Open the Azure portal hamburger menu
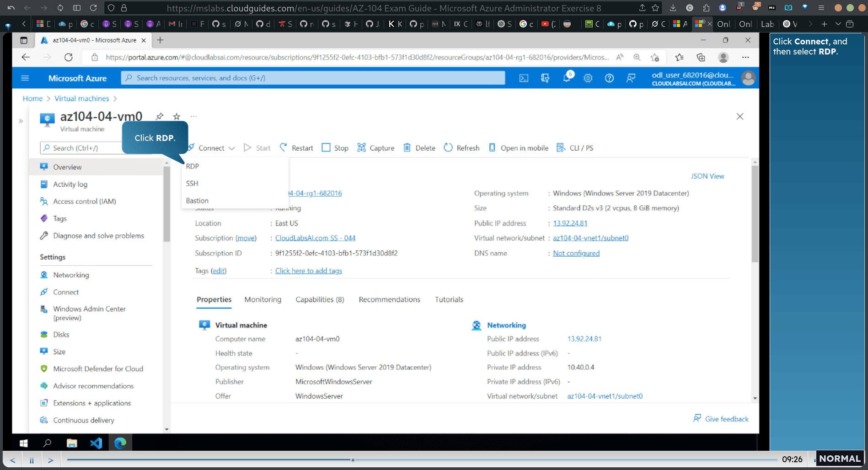 [25, 78]
